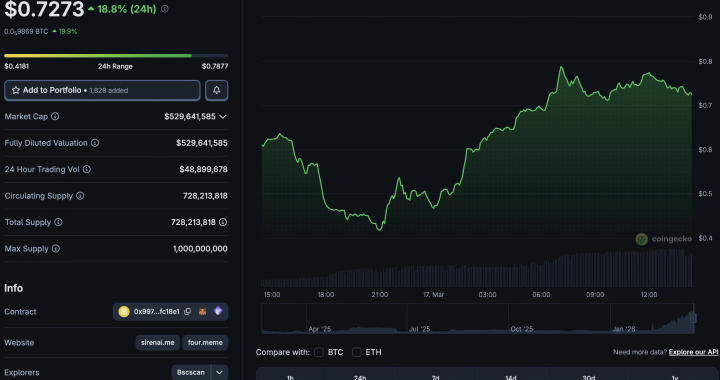This screenshot has height=380, width=720.
Task: Click the Max Supply value 1,000,000,000
Action: coord(200,249)
